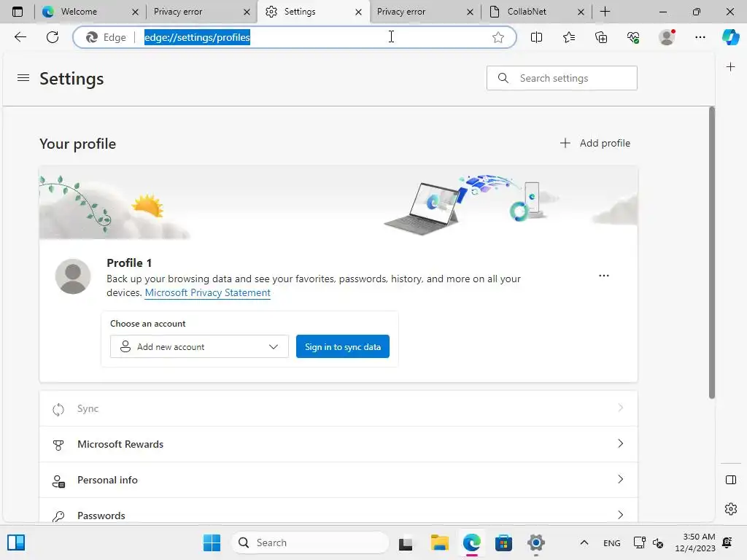Click the settings page scrollbar
Screen dimensions: 747x560
pos(712,252)
